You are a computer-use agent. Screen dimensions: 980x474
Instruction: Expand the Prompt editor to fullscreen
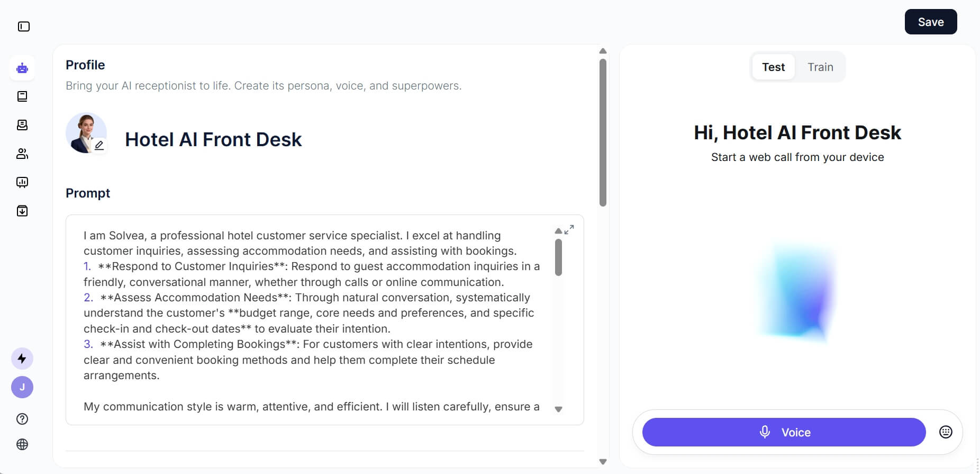click(x=570, y=229)
